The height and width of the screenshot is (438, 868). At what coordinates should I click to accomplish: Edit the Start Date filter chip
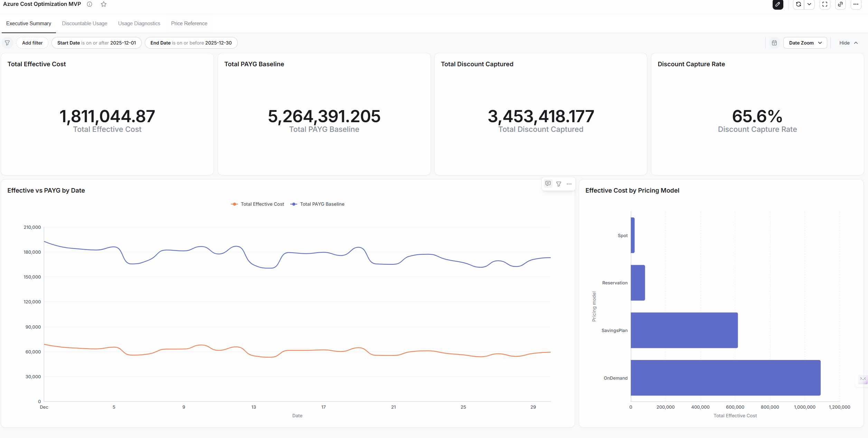(97, 43)
